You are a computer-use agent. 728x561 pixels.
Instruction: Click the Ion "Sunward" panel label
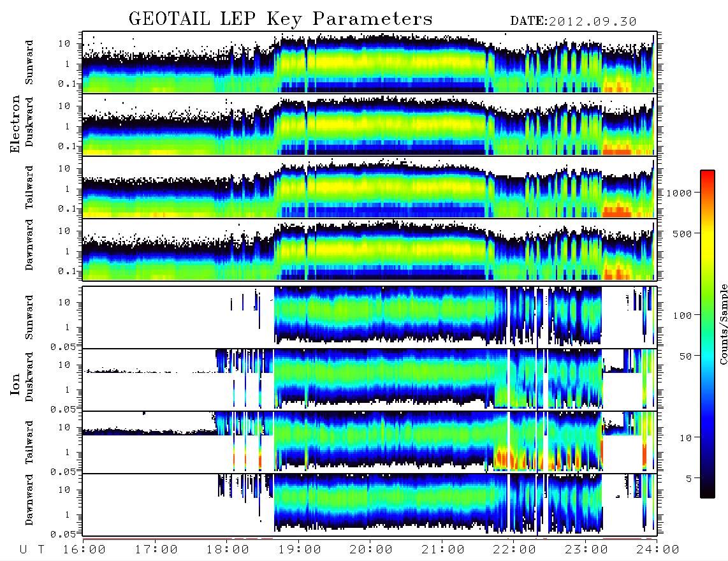tap(29, 317)
